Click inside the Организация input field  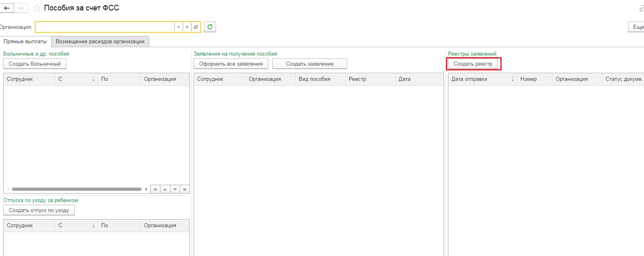point(105,27)
